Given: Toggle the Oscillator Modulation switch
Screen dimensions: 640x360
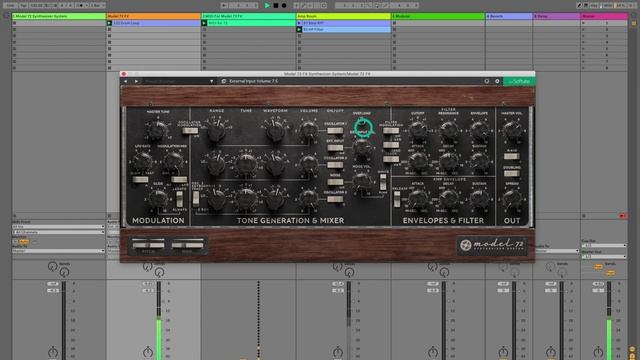Looking at the screenshot, I should click(x=190, y=131).
